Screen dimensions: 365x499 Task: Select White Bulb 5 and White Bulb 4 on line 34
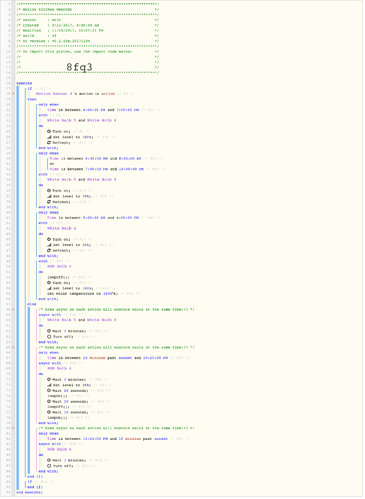coord(82,180)
